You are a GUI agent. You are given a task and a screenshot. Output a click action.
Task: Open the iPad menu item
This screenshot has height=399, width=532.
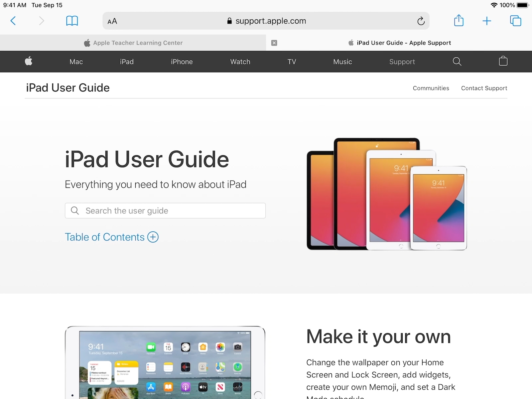127,62
